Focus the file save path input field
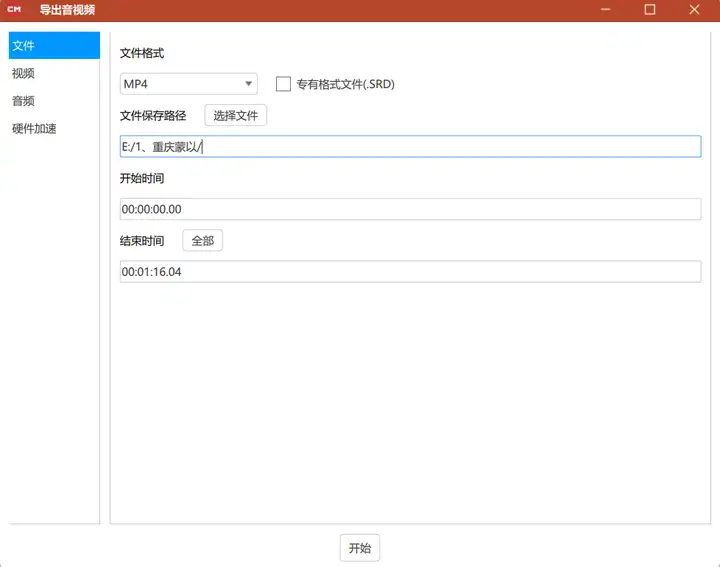The image size is (720, 567). pyautogui.click(x=410, y=146)
